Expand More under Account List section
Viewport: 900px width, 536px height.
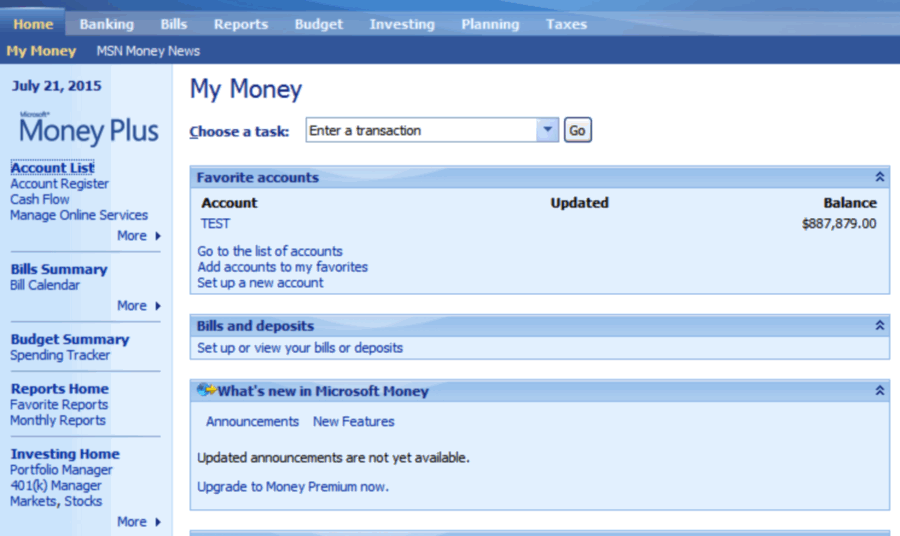[x=139, y=236]
